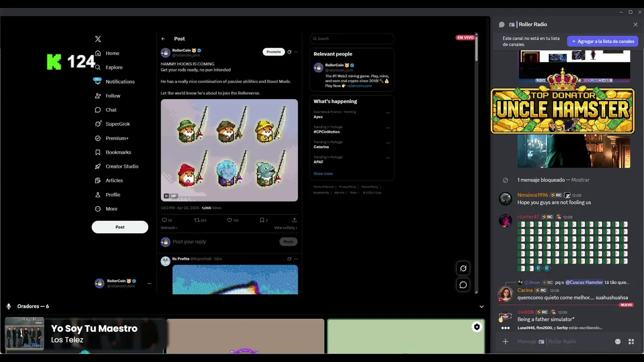Close the Roller Radio chat panel

(635, 25)
